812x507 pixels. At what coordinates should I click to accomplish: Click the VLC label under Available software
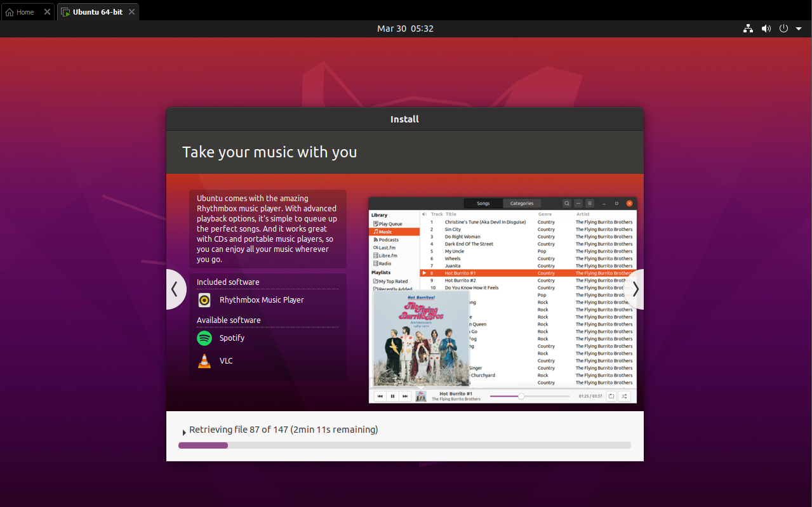226,361
